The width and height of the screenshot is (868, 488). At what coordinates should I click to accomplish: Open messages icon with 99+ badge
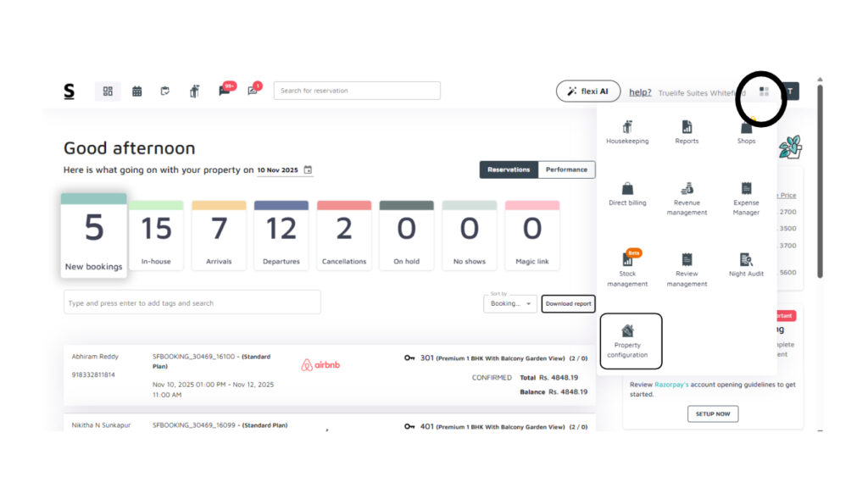pyautogui.click(x=224, y=91)
